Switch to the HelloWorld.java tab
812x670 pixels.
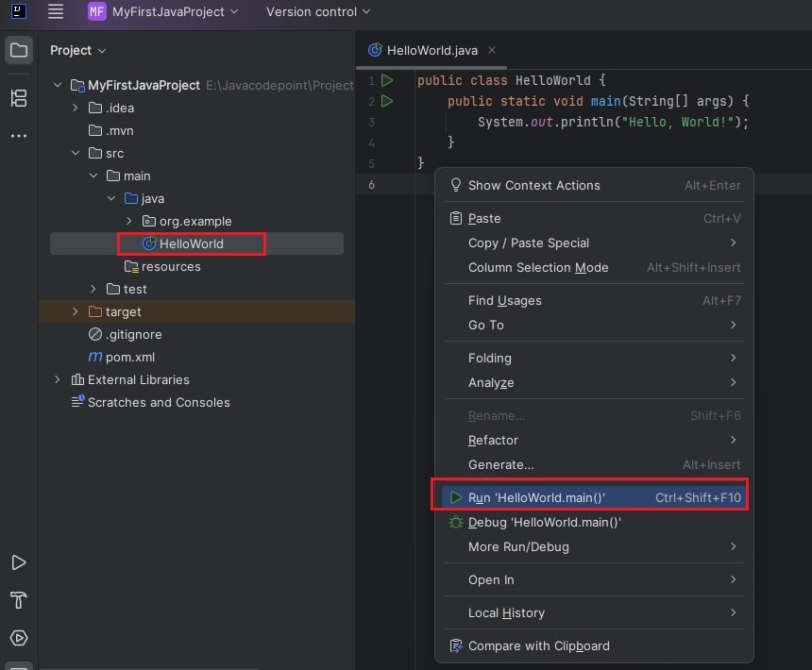(x=431, y=50)
